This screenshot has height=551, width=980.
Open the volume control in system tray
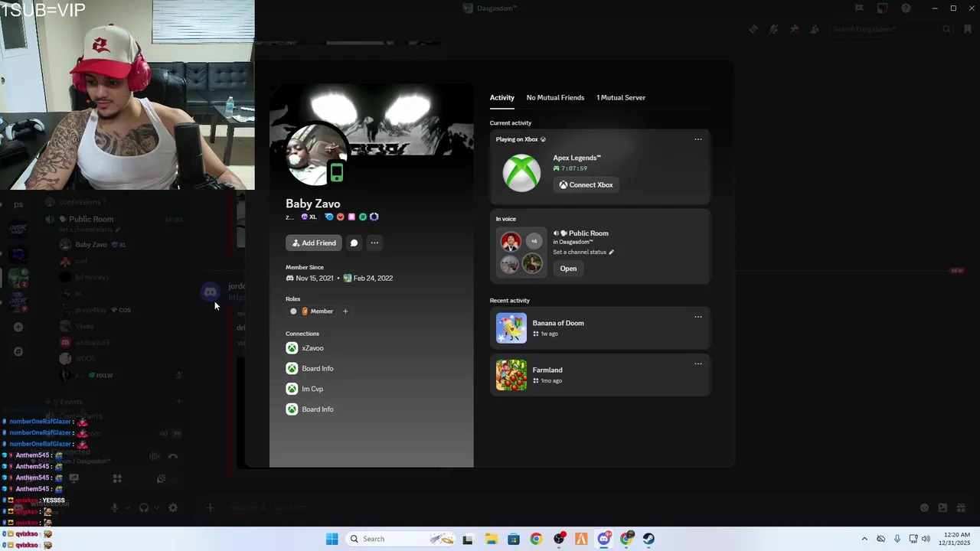[926, 539]
